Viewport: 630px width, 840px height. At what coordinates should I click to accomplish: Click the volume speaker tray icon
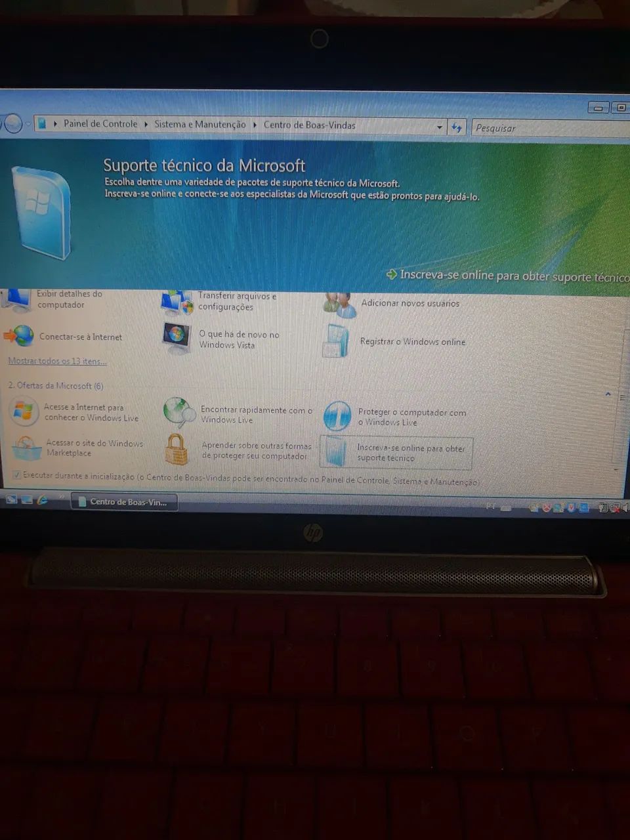coord(625,507)
